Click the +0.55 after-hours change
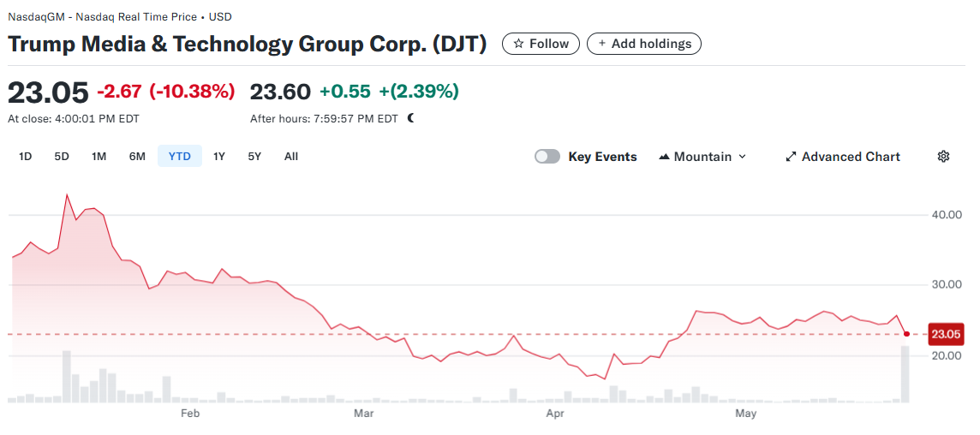Image resolution: width=980 pixels, height=435 pixels. (344, 92)
